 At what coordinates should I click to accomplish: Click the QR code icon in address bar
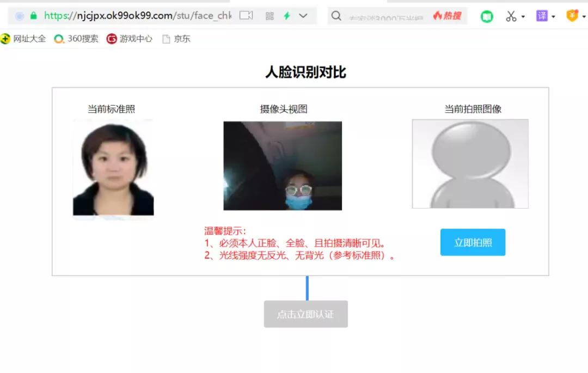tap(269, 16)
